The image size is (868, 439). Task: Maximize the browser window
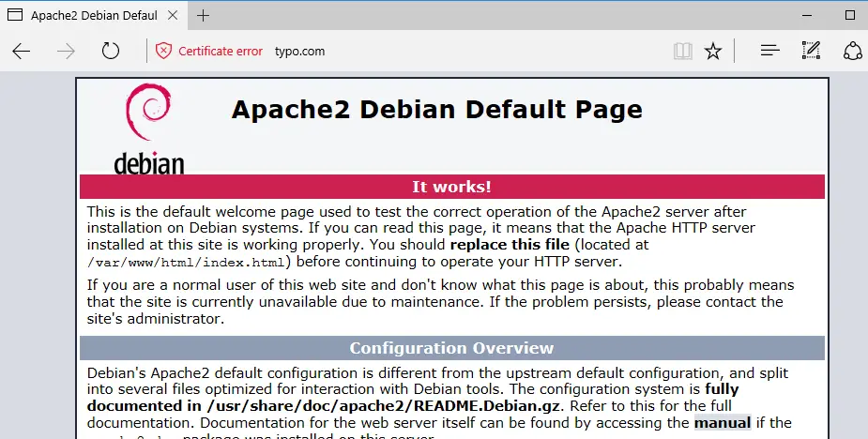pyautogui.click(x=850, y=15)
